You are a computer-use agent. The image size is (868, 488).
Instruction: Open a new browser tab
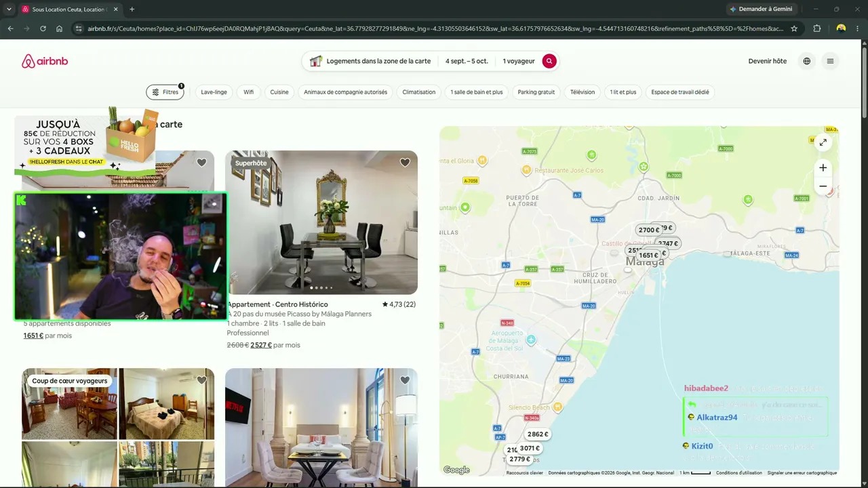point(132,9)
